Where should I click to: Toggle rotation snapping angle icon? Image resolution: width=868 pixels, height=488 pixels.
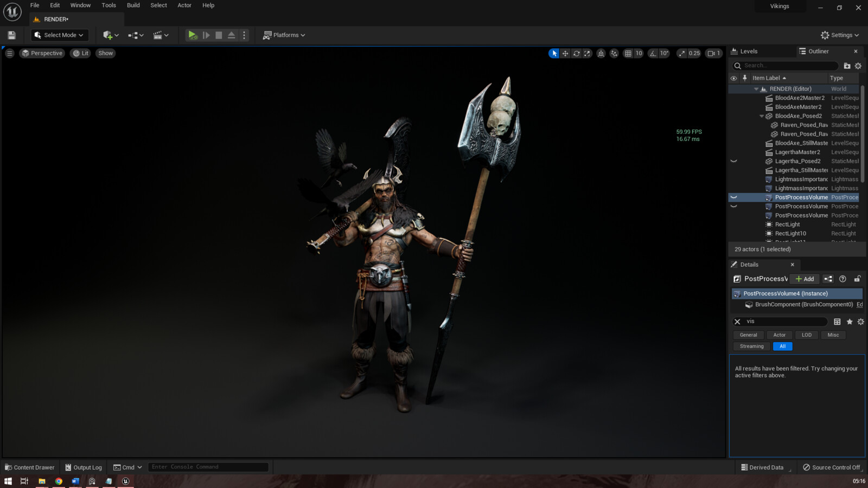click(x=653, y=53)
